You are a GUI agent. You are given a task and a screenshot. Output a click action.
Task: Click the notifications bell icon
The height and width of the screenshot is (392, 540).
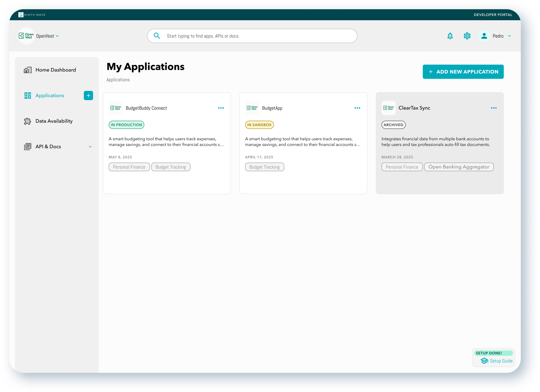[x=450, y=36]
